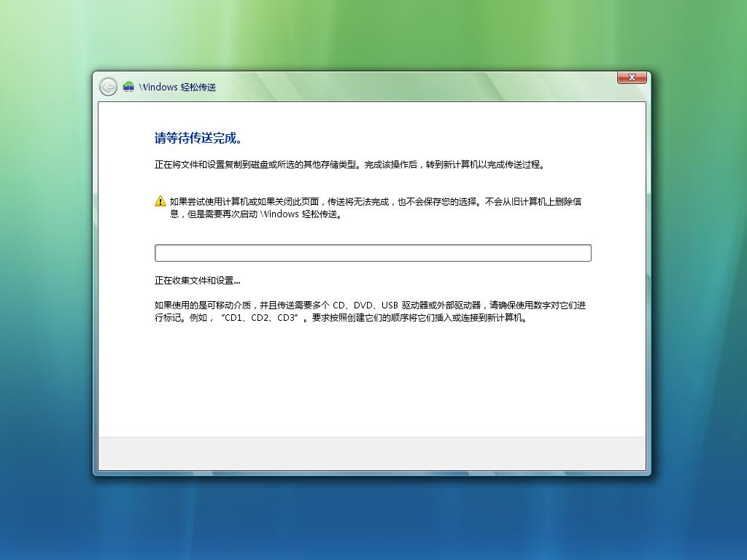Click the yellow warning triangle icon
The image size is (747, 560).
[160, 201]
